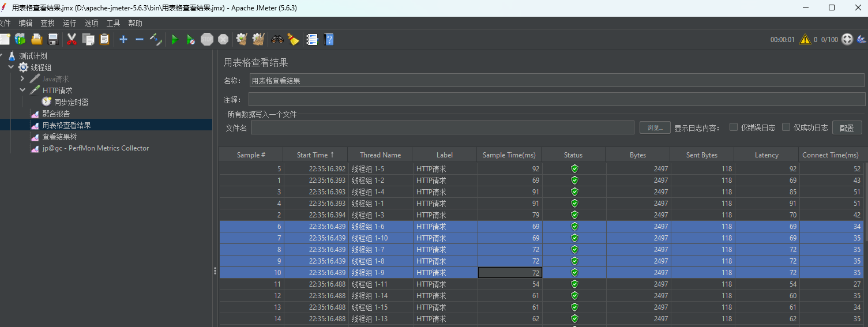This screenshot has width=868, height=327.
Task: Sort by Sample Time(ms) column header
Action: 509,155
